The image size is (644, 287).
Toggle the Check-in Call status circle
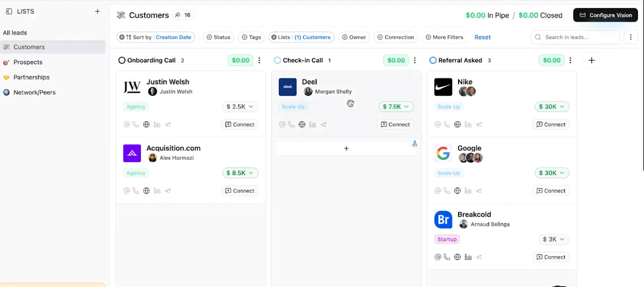(277, 60)
